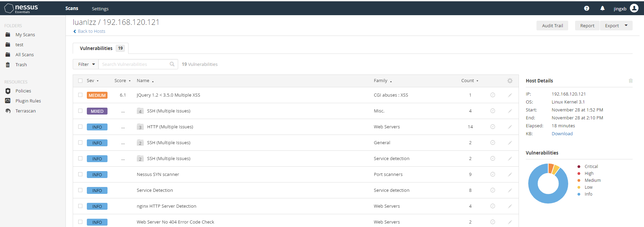Click the Back to Hosts link

click(91, 31)
